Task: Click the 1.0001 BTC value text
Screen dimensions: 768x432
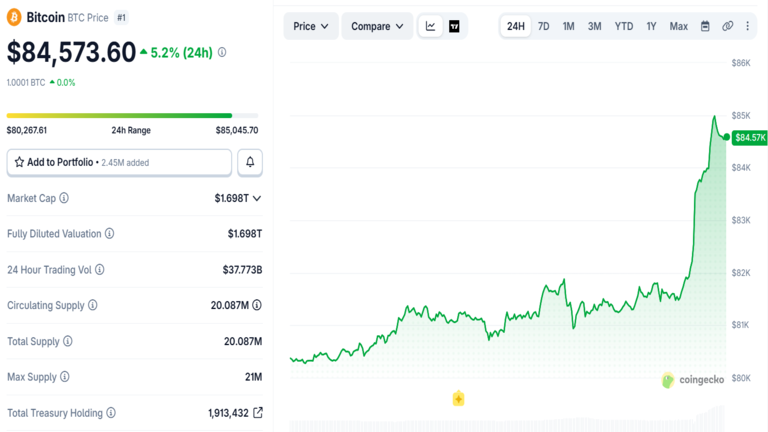Action: click(x=26, y=82)
